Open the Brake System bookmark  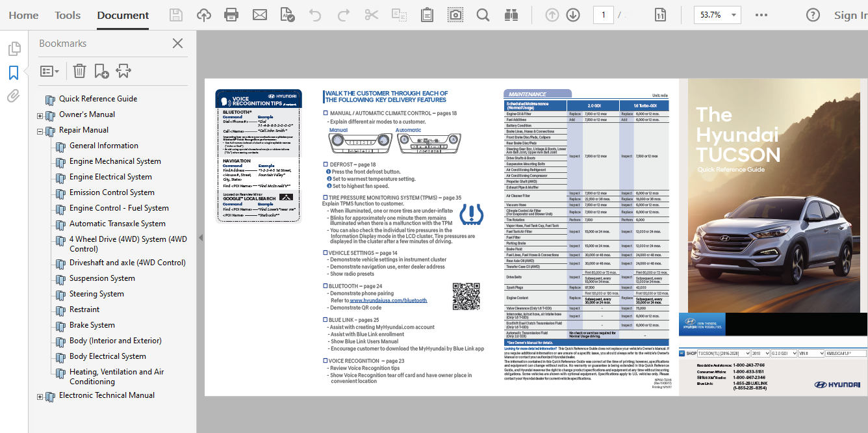92,325
